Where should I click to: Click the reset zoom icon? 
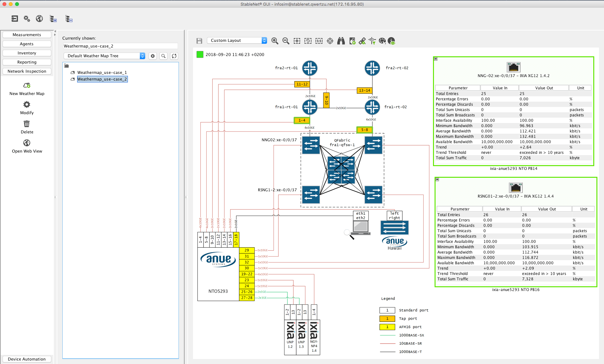click(308, 41)
